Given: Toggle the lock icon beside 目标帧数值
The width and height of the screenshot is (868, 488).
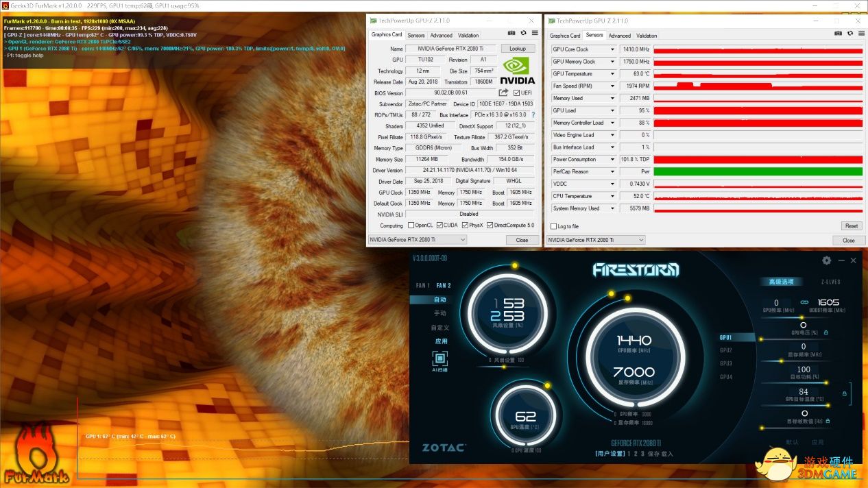Looking at the screenshot, I should pos(828,421).
